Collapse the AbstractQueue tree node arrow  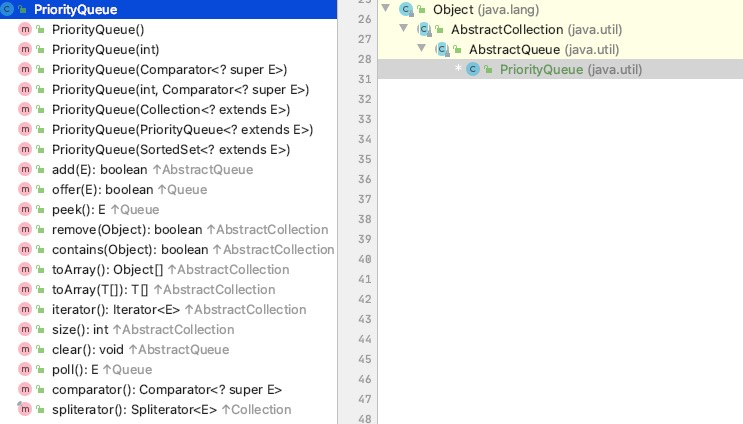click(x=421, y=49)
